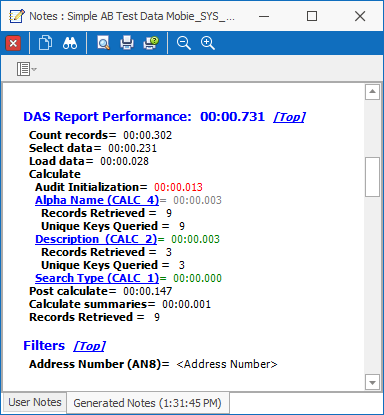
Task: Click the Address Number (AN8)= label
Action: [x=99, y=364]
